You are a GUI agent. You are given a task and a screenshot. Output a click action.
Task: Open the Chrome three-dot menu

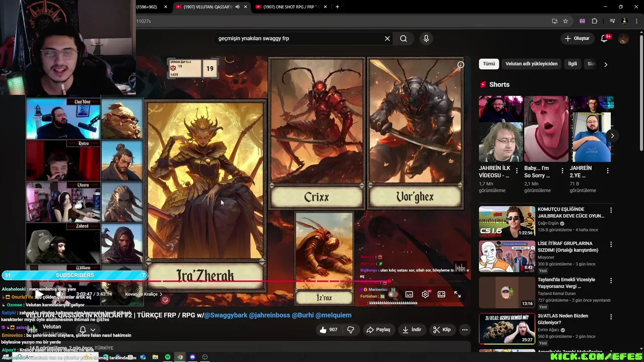[636, 21]
